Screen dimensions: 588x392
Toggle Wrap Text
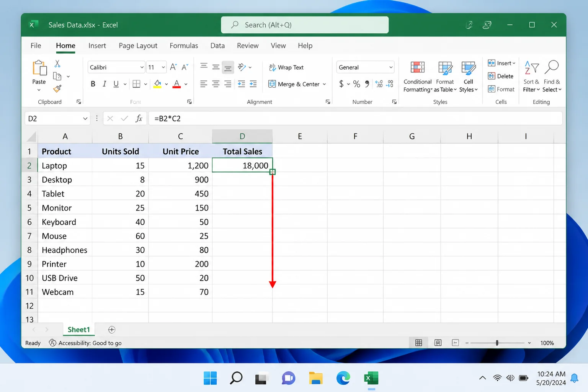tap(286, 67)
